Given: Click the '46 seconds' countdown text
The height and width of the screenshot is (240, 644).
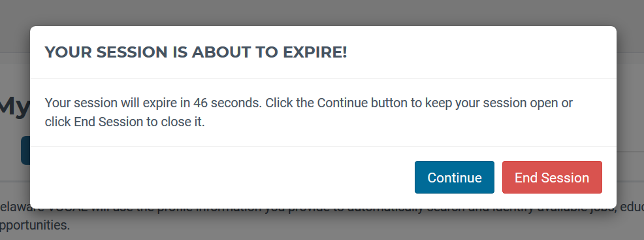Looking at the screenshot, I should point(227,102).
